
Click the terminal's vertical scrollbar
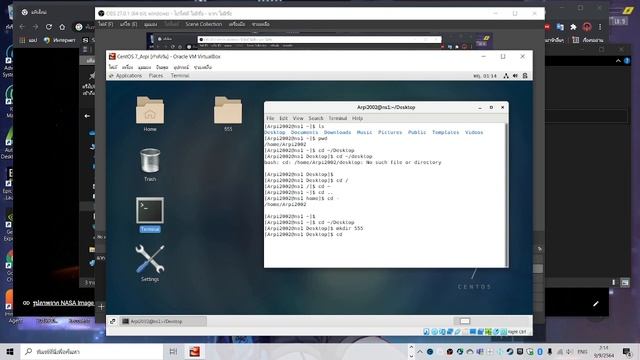click(x=507, y=195)
